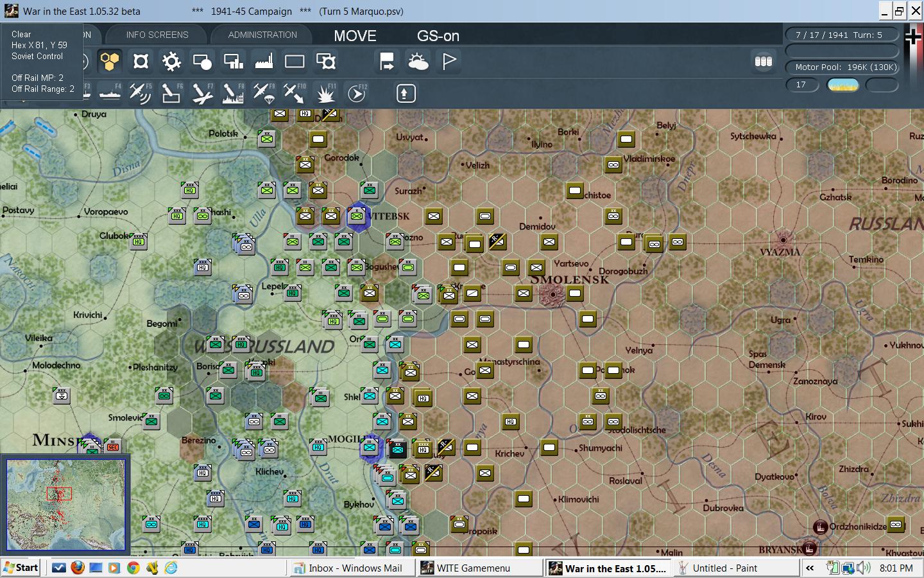Click the empty rectangle toolbar icon
924x578 pixels.
pos(295,62)
